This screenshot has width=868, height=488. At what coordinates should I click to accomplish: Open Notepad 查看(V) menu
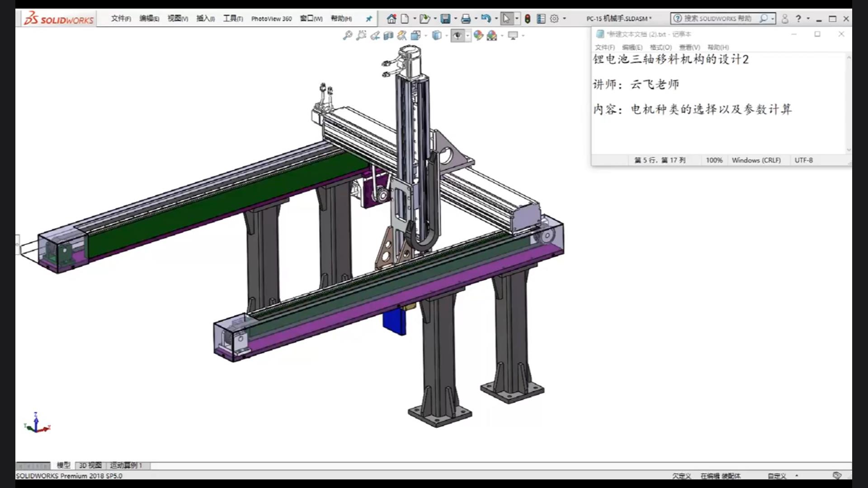point(689,47)
